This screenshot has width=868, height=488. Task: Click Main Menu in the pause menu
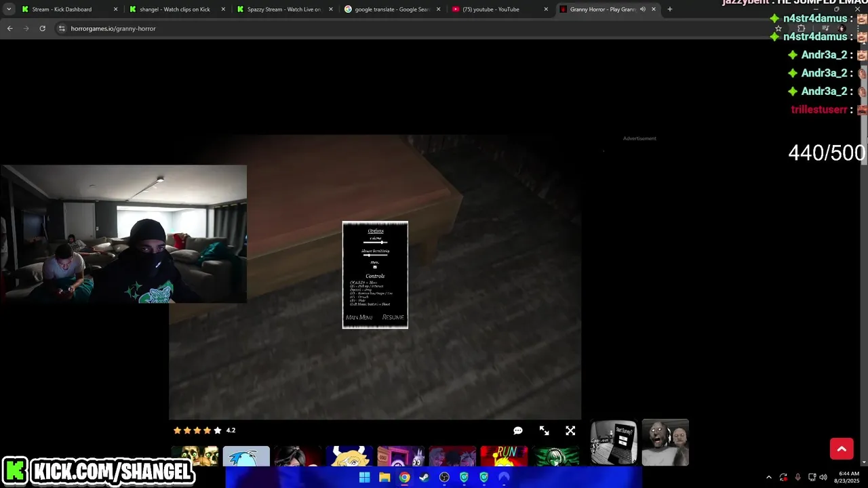[x=359, y=317]
